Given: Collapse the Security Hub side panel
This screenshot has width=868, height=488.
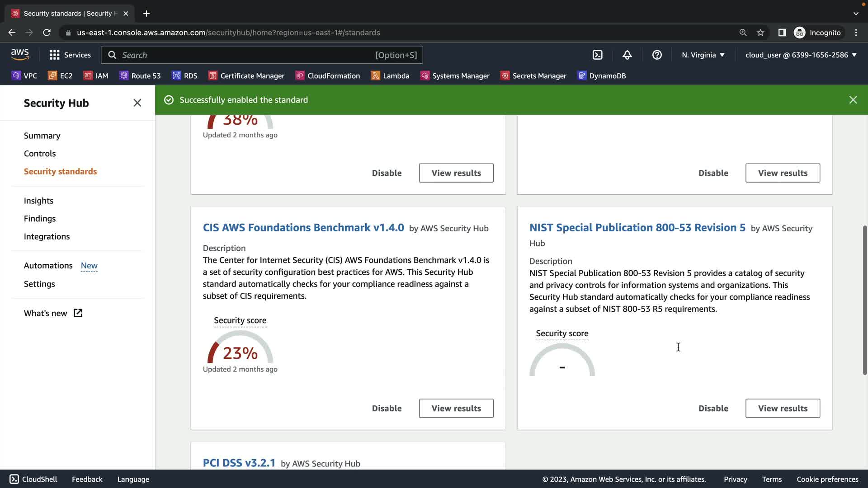Looking at the screenshot, I should click(x=137, y=103).
